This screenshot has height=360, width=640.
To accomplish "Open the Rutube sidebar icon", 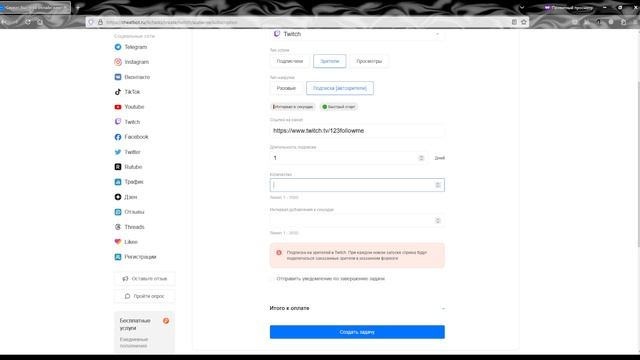I will (x=118, y=167).
